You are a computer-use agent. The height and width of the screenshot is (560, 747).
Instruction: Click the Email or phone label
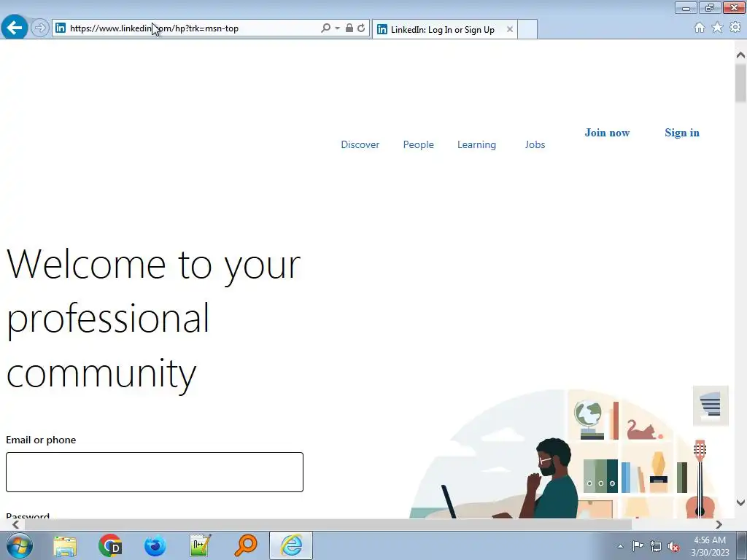(41, 440)
